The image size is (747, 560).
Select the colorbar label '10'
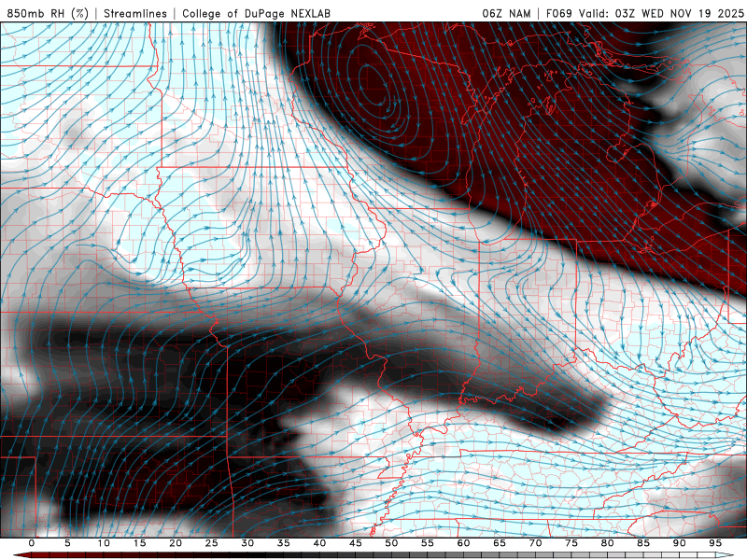[104, 543]
